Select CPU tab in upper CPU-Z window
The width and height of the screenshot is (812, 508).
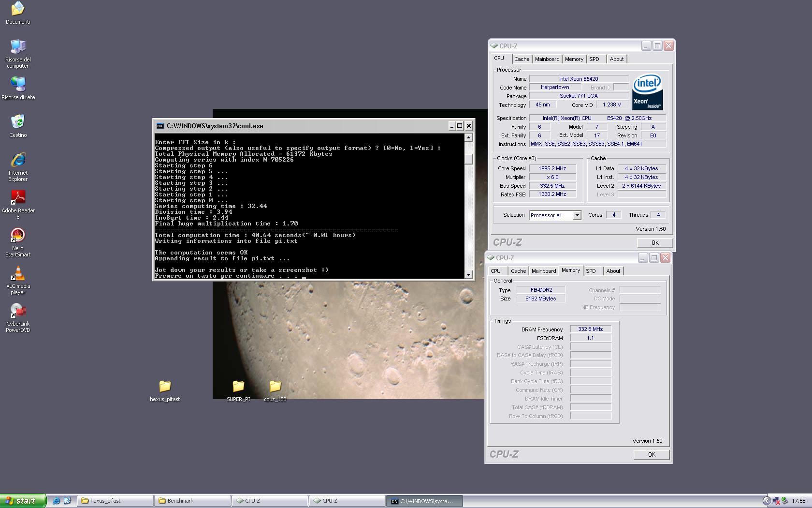[499, 59]
